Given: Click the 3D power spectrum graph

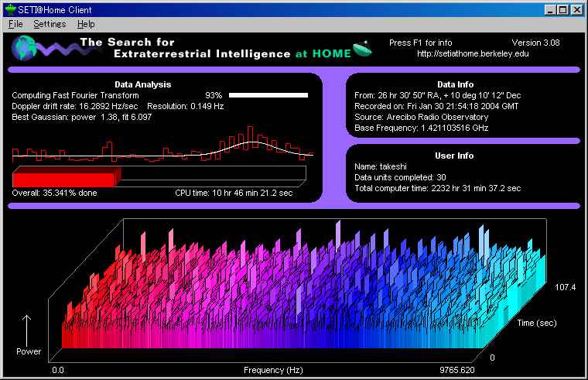Looking at the screenshot, I should pyautogui.click(x=297, y=291).
